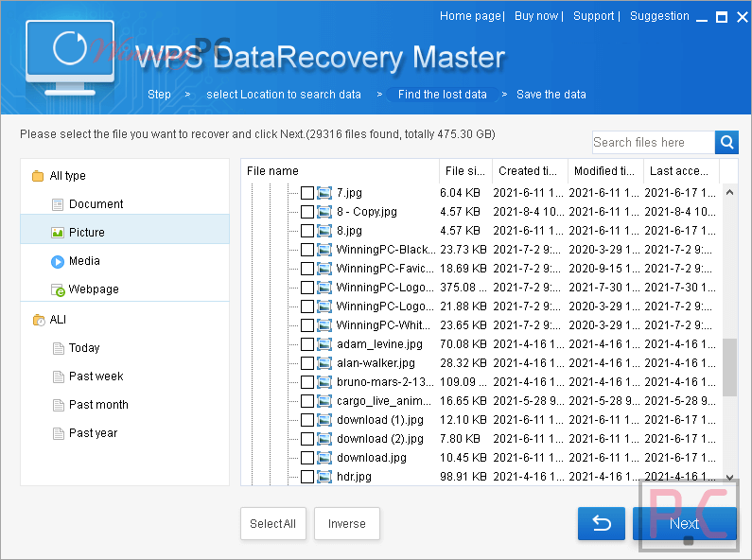Click the 6.04 KB size cell
The width and height of the screenshot is (752, 560).
(461, 193)
